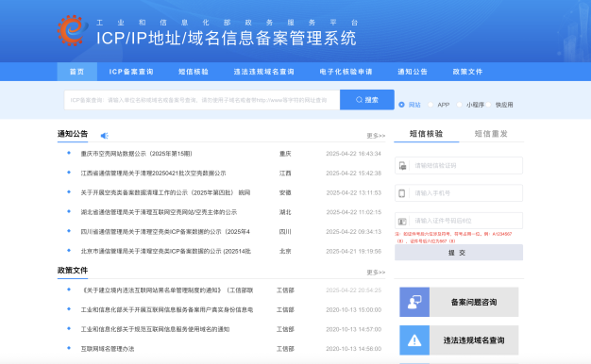This screenshot has height=364, width=591.
Task: Select the 快应用 radio option
Action: click(x=488, y=105)
